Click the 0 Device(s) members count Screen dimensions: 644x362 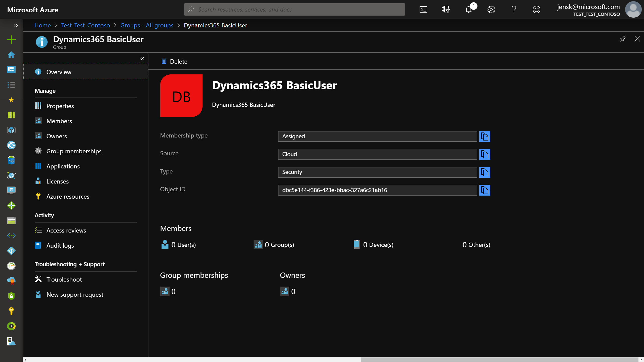pyautogui.click(x=373, y=245)
